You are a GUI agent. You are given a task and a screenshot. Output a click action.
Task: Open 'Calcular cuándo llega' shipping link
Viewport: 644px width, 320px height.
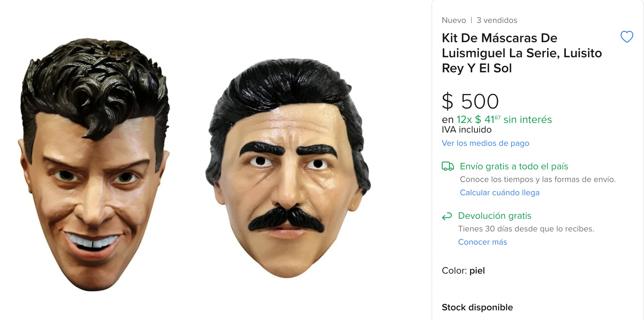pos(499,193)
